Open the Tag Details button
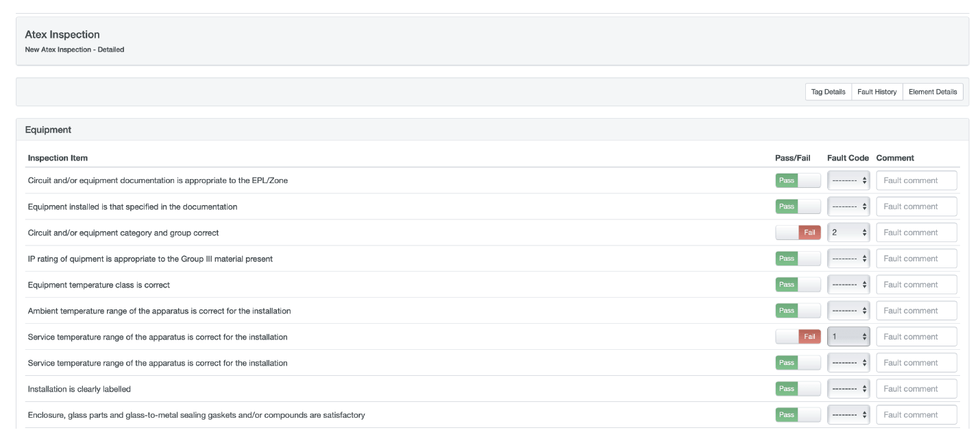This screenshot has height=439, width=980. click(x=828, y=92)
